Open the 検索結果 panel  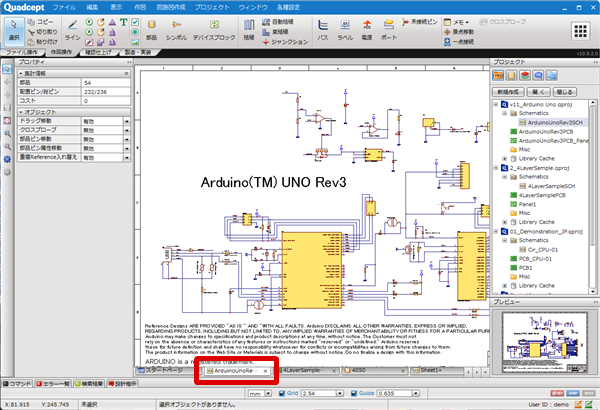click(89, 384)
